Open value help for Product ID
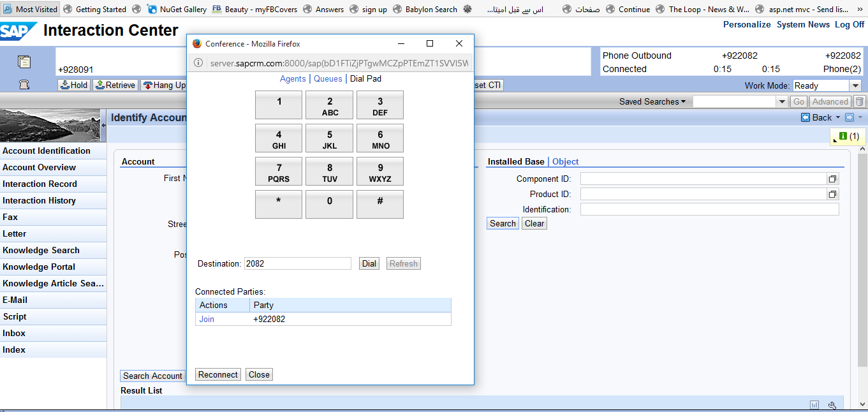This screenshot has width=868, height=412. 832,195
